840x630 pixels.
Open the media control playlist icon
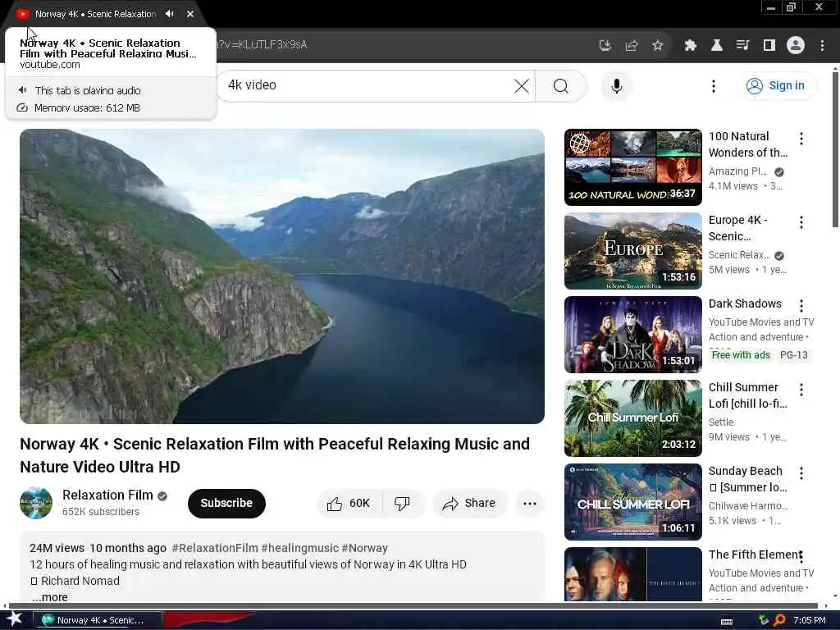click(x=742, y=46)
